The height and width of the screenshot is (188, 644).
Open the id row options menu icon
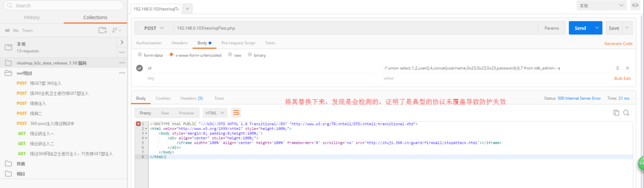coord(618,68)
